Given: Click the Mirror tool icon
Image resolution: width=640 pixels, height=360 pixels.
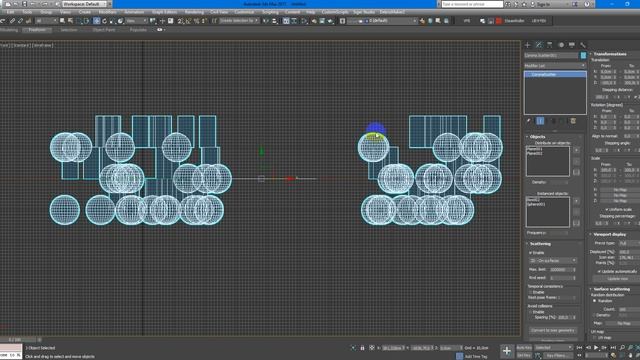Looking at the screenshot, I should tap(266, 21).
